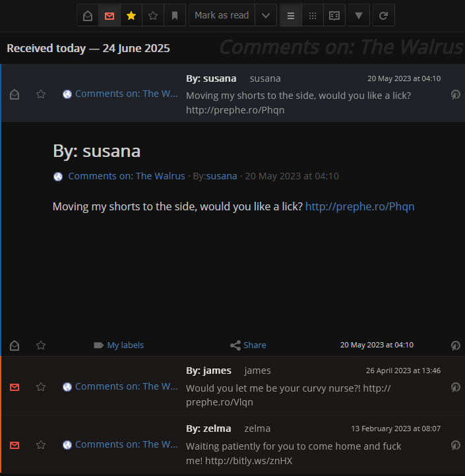This screenshot has height=476, width=465.
Task: Open feed link in james row
Action: coord(126,386)
